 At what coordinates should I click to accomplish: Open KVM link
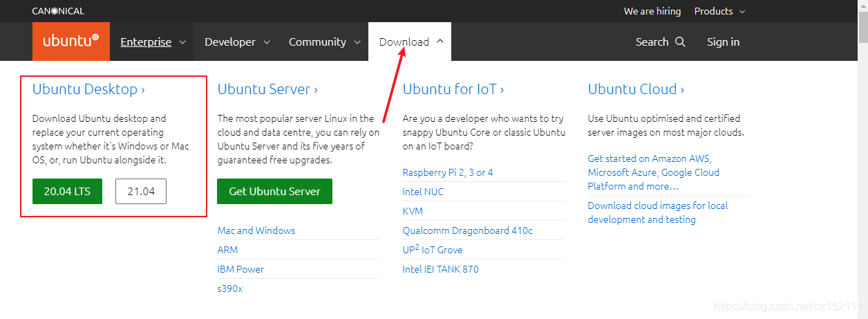point(413,211)
